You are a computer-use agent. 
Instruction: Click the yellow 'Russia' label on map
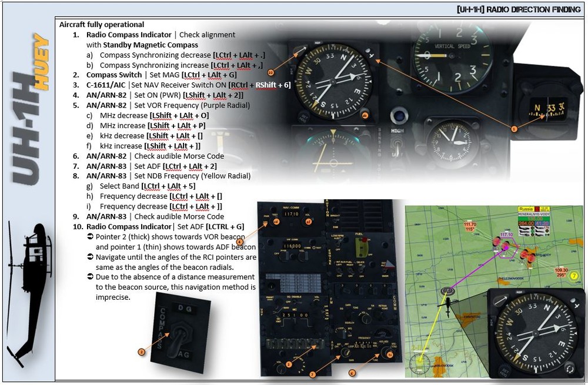pos(526,209)
